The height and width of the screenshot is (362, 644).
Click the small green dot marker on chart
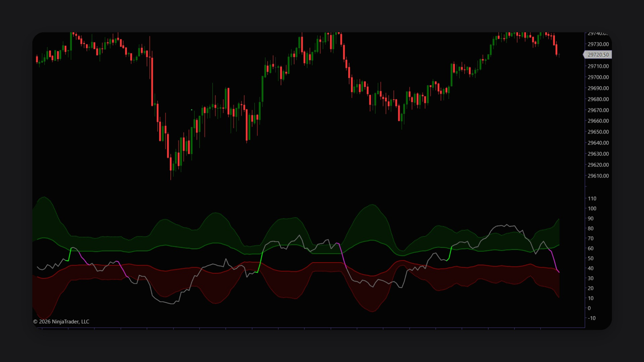point(192,110)
